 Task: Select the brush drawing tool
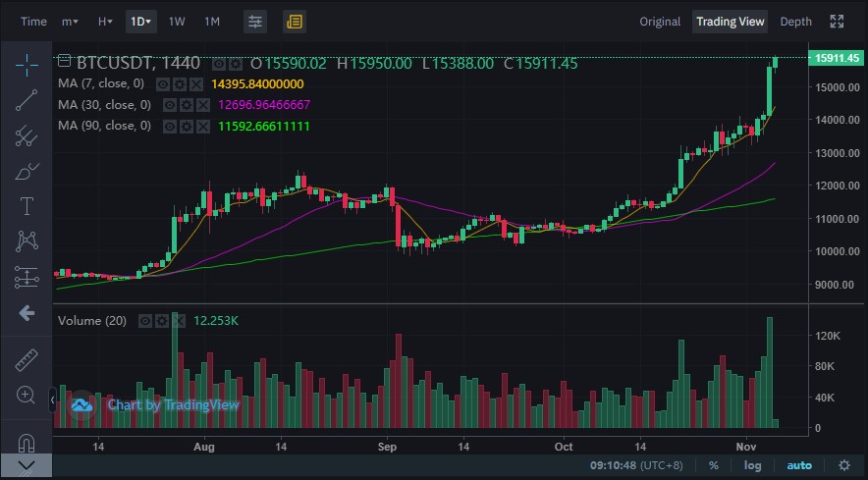coord(26,171)
